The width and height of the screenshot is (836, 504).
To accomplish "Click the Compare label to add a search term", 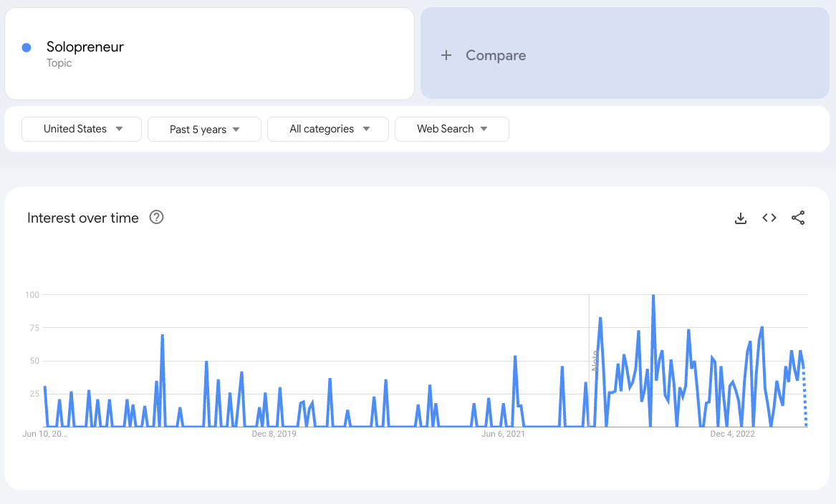I will 496,54.
